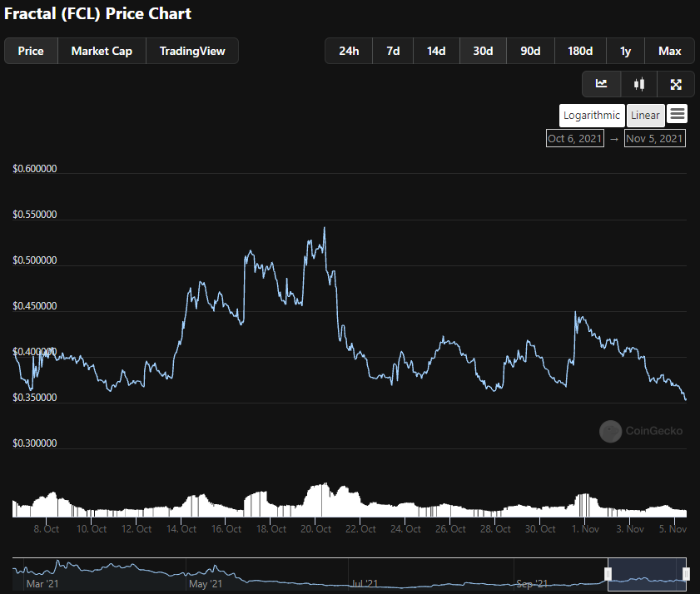Click the 26. Oct date label

pos(450,529)
